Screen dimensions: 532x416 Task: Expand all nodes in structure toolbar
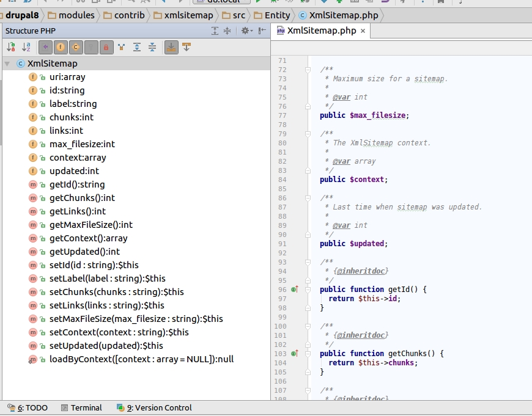point(137,47)
